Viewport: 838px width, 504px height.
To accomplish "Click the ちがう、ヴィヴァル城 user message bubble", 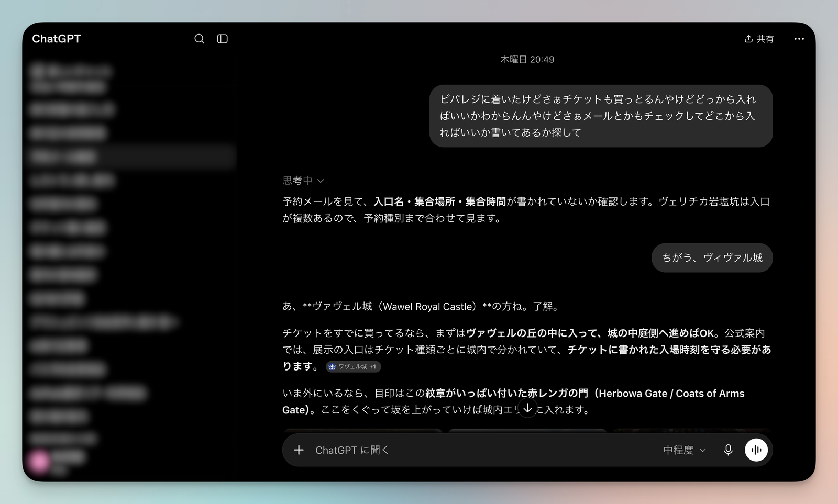I will coord(712,257).
